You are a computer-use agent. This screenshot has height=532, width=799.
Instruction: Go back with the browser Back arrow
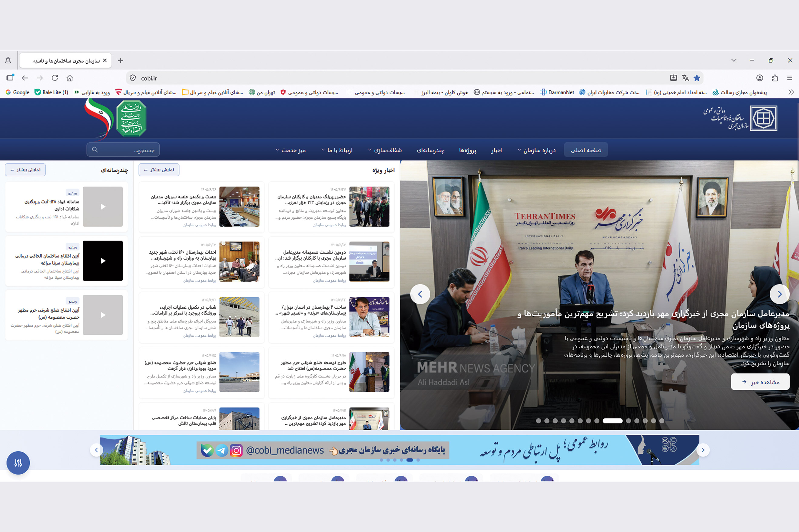(25, 78)
